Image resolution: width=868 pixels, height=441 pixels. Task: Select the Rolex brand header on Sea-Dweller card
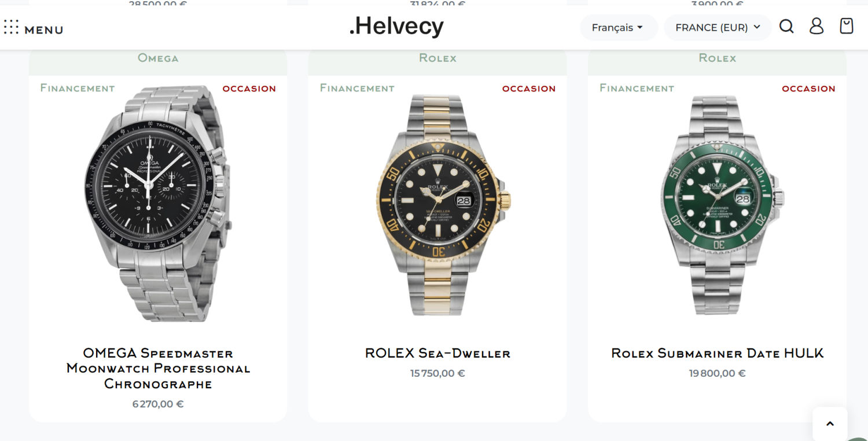(437, 58)
